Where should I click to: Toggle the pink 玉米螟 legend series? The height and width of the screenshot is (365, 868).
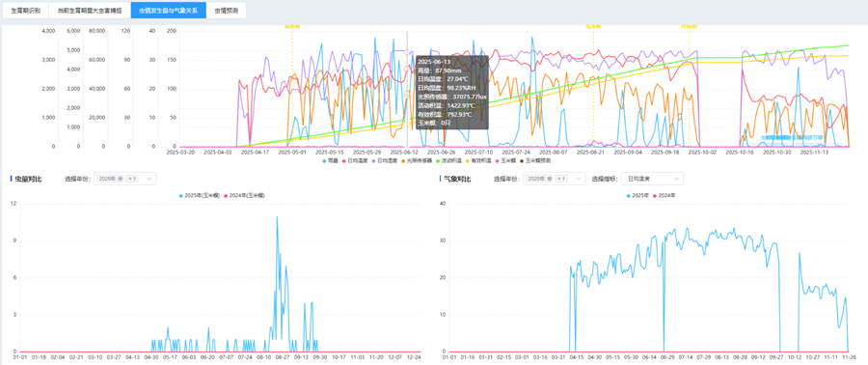pyautogui.click(x=506, y=161)
